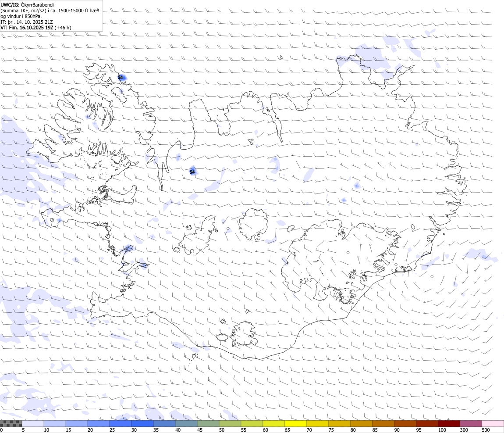
Task: Click the title text "UWC/IG: Ókyrrðarábendi"
Action: pyautogui.click(x=27, y=5)
